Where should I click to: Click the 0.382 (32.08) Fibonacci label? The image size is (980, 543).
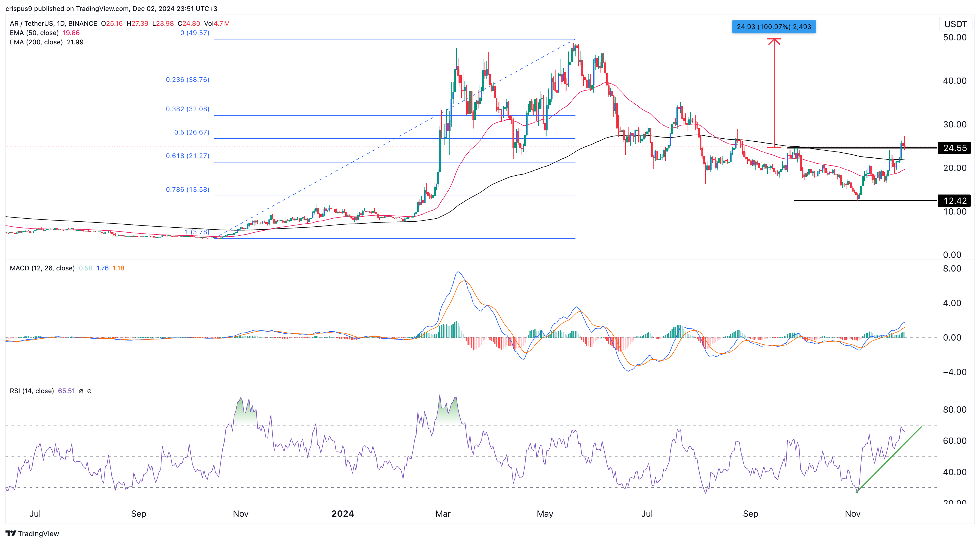[188, 109]
